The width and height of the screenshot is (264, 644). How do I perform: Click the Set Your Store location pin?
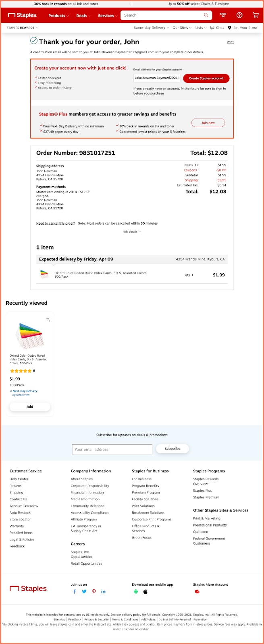(x=230, y=28)
